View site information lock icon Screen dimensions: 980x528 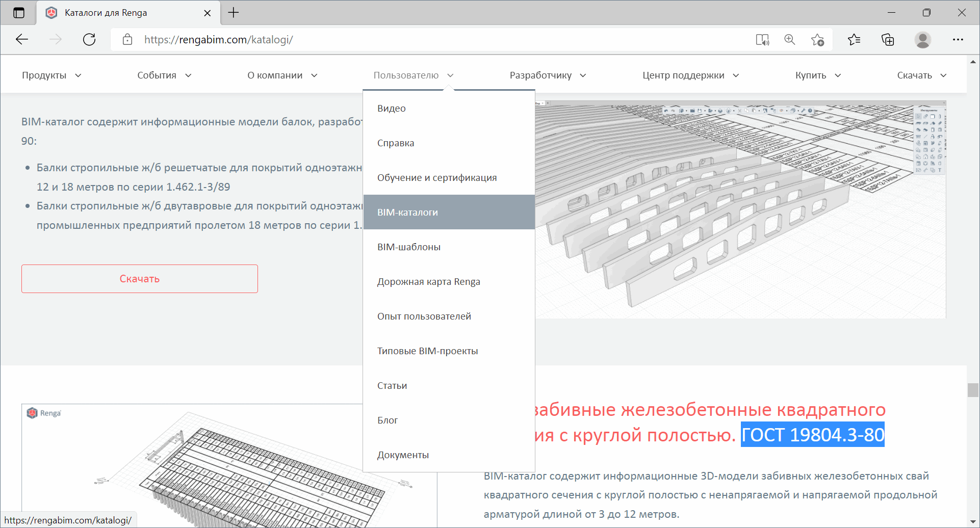[127, 40]
